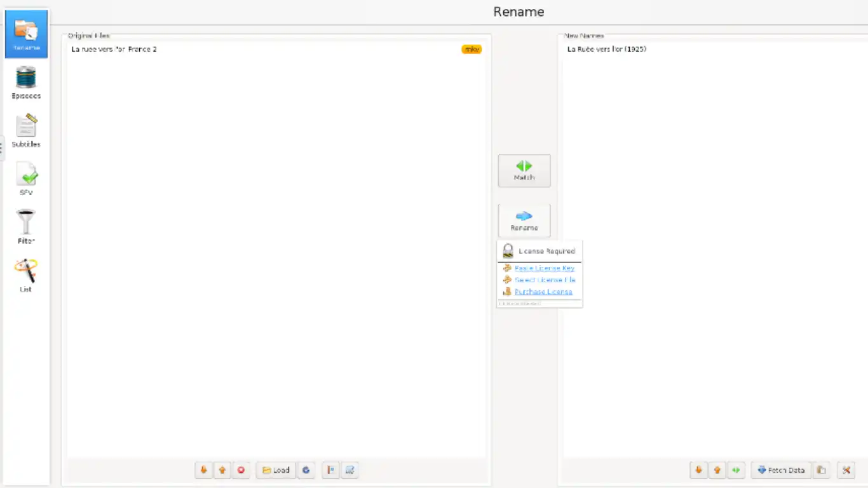
Task: Open the List panel
Action: tap(26, 276)
